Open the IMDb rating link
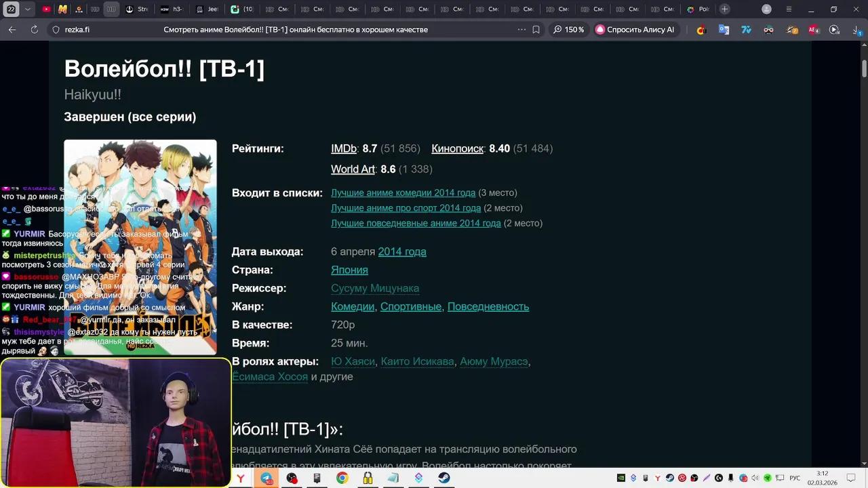Screen dimensions: 868x488 pyautogui.click(x=344, y=148)
